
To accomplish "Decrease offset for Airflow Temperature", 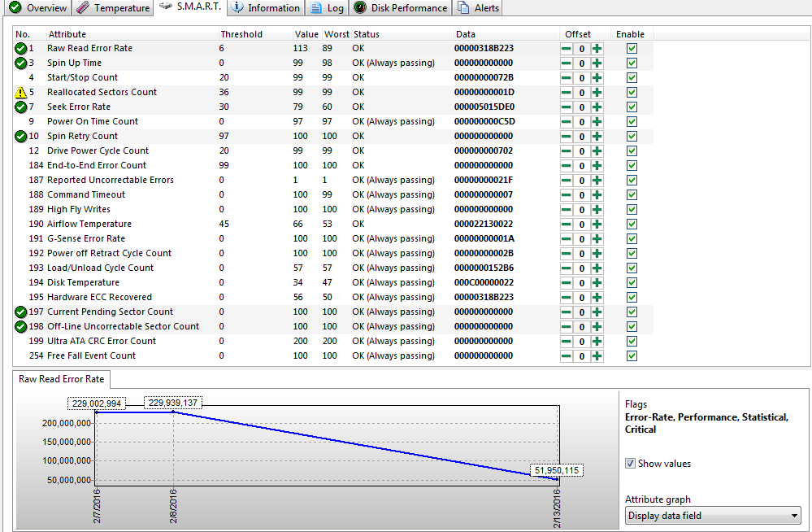I will [567, 225].
